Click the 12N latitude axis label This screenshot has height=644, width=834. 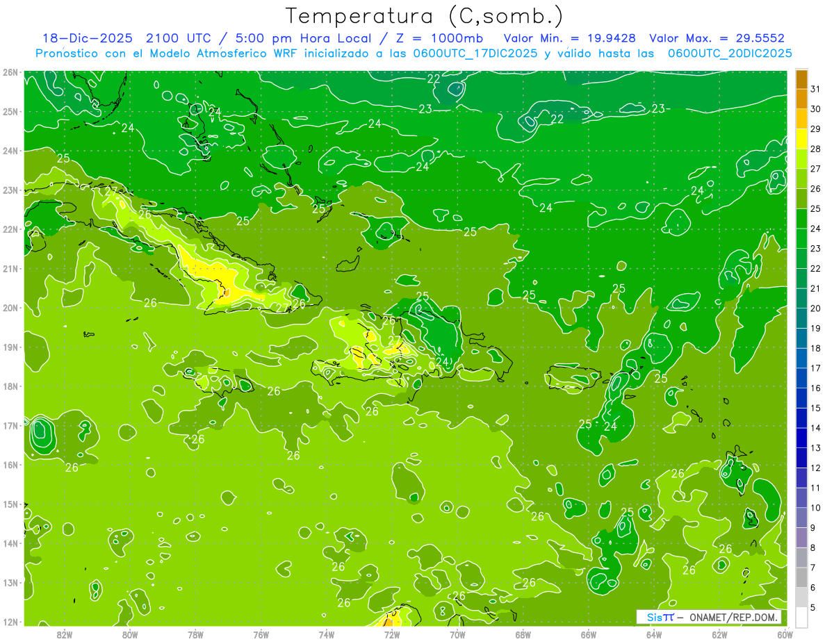pos(10,622)
